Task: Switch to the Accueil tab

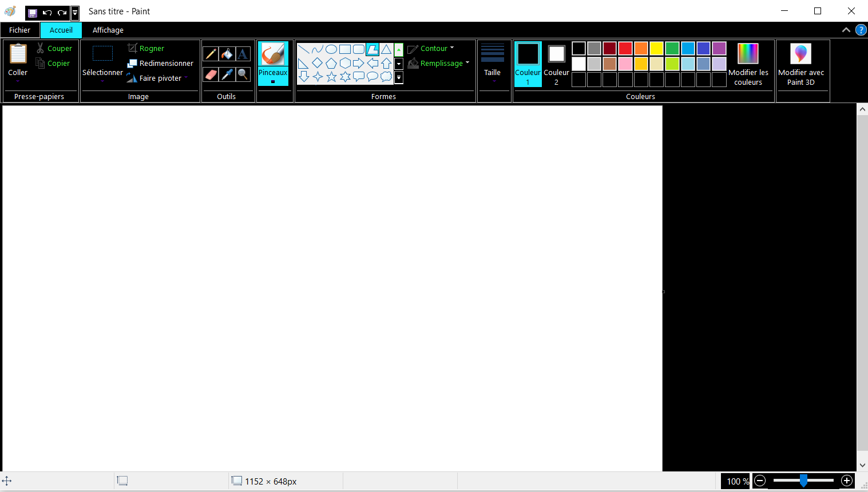Action: (x=61, y=30)
